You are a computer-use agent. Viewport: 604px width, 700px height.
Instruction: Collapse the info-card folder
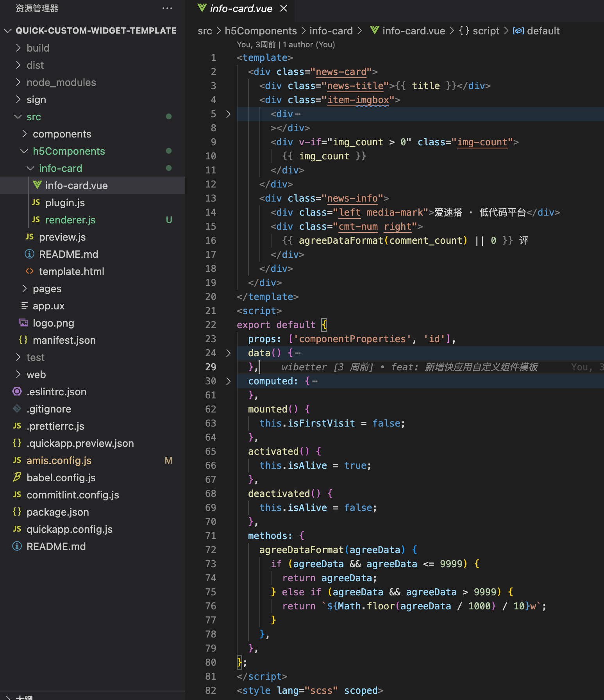[x=30, y=168]
